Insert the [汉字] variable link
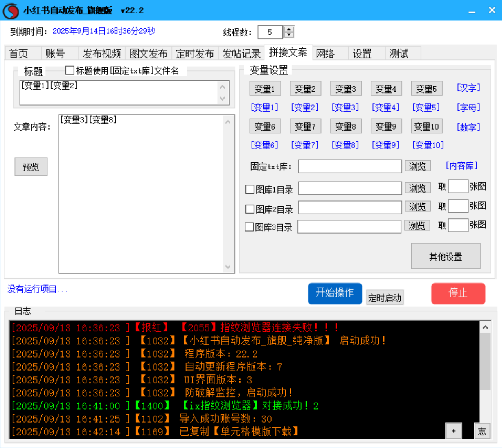This screenshot has height=448, width=502. pyautogui.click(x=468, y=88)
